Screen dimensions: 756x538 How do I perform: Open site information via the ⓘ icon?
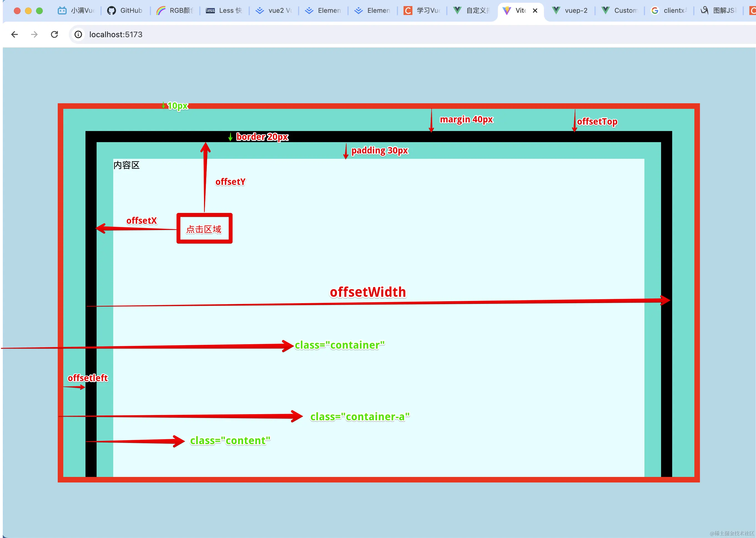(78, 34)
